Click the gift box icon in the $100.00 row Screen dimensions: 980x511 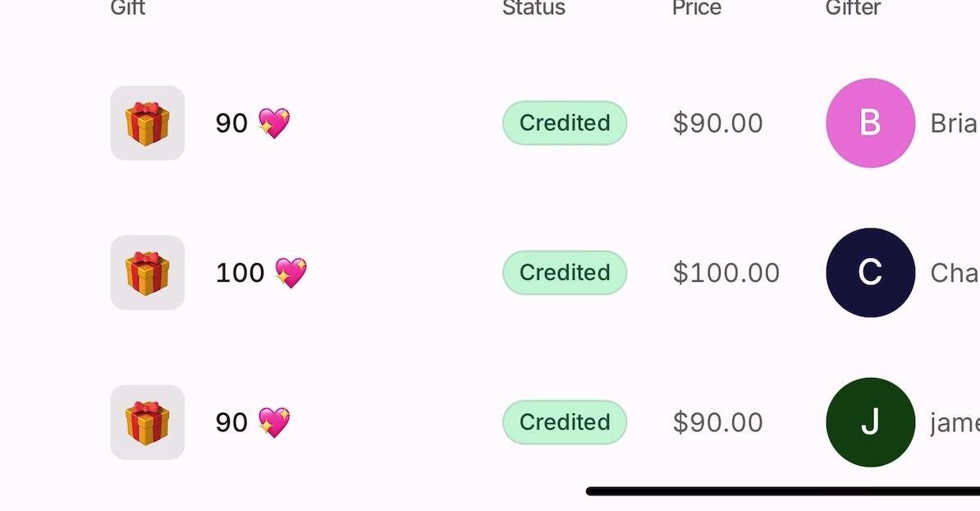[148, 273]
